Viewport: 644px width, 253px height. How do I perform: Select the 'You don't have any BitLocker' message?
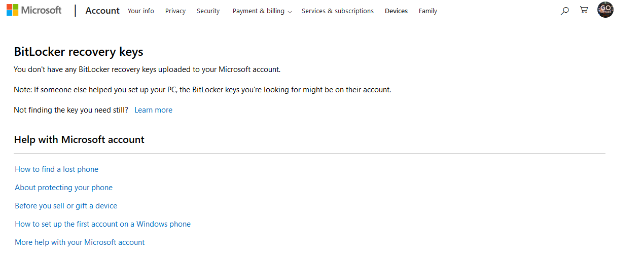coord(147,69)
